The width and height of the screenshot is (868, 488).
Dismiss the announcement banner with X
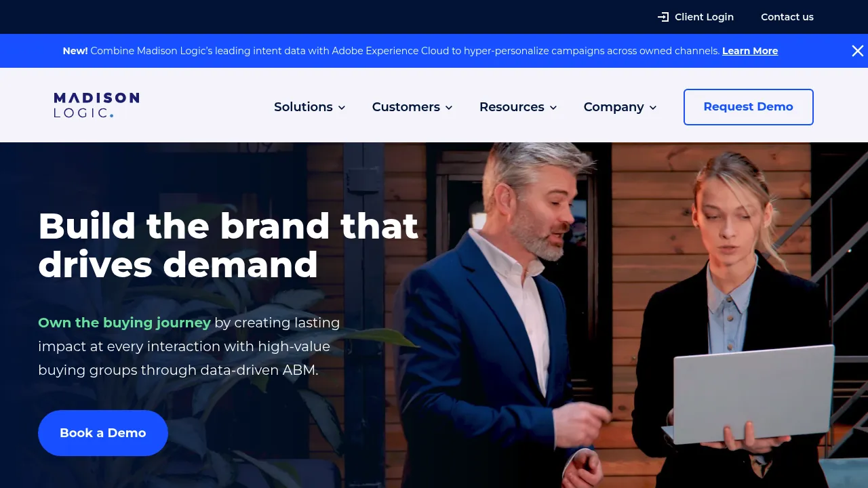click(x=858, y=51)
